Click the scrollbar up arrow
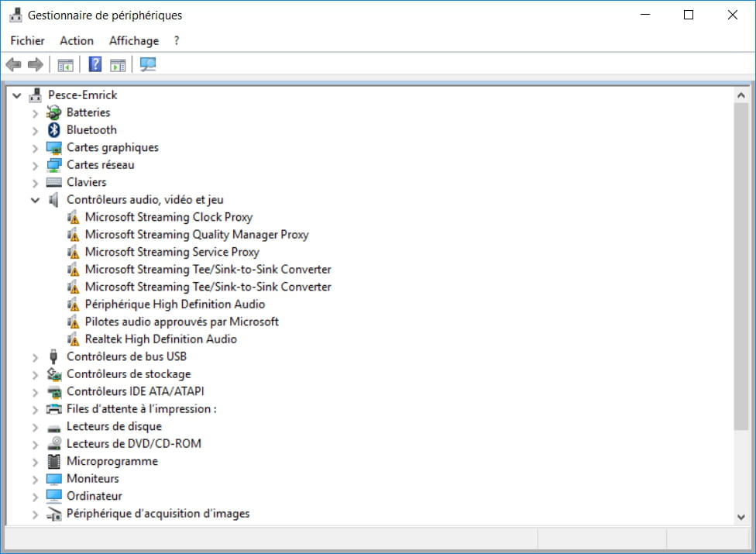Viewport: 756px width, 554px height. tap(741, 95)
